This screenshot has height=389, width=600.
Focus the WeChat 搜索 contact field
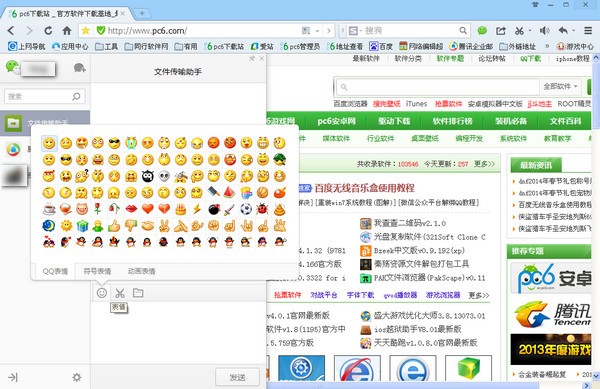(x=45, y=96)
